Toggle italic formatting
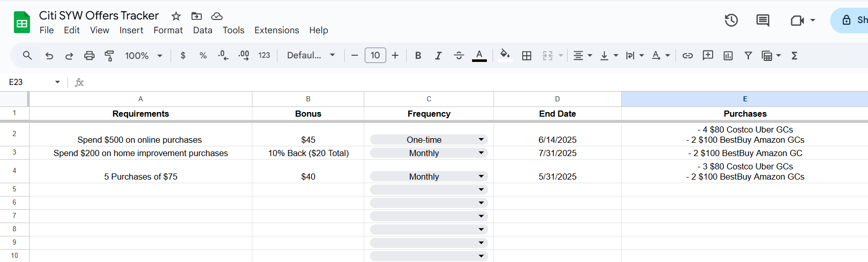The width and height of the screenshot is (868, 262). click(438, 56)
